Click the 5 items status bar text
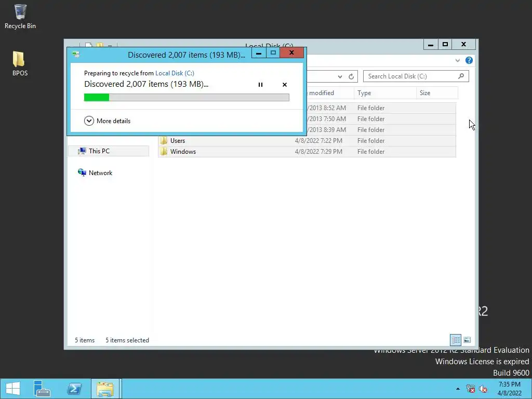Screen dimensions: 532x399 point(85,340)
